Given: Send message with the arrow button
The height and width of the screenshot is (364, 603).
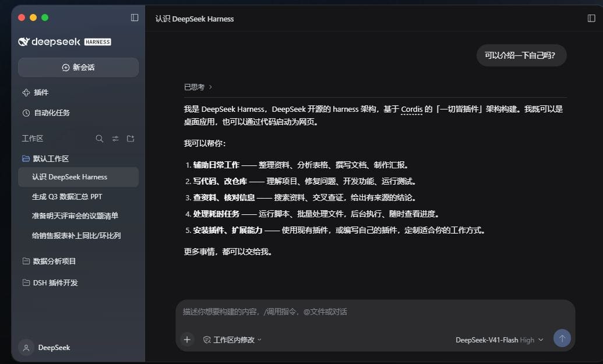Looking at the screenshot, I should (x=562, y=338).
